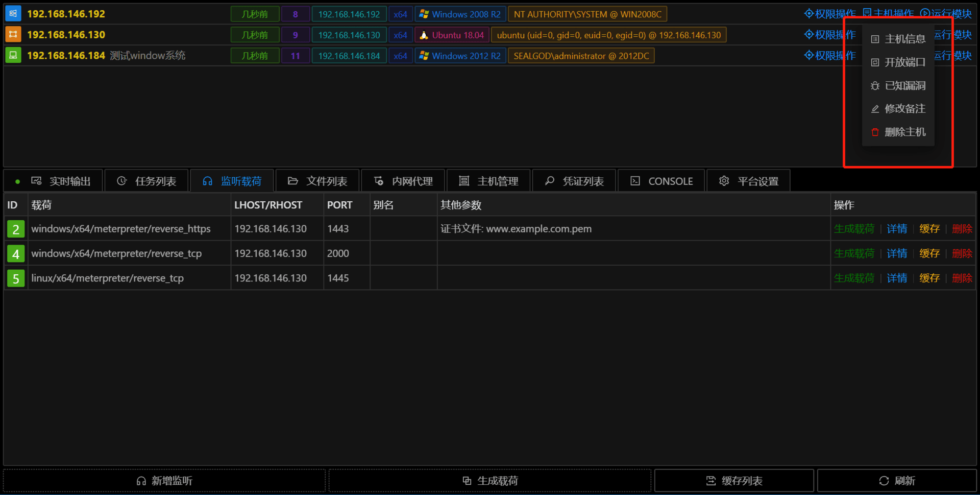980x495 pixels.
Task: Click the icon beside 开放端口 menu entry
Action: pos(875,62)
